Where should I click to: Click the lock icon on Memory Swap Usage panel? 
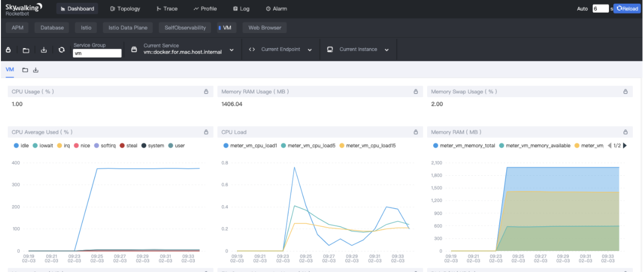pyautogui.click(x=625, y=92)
